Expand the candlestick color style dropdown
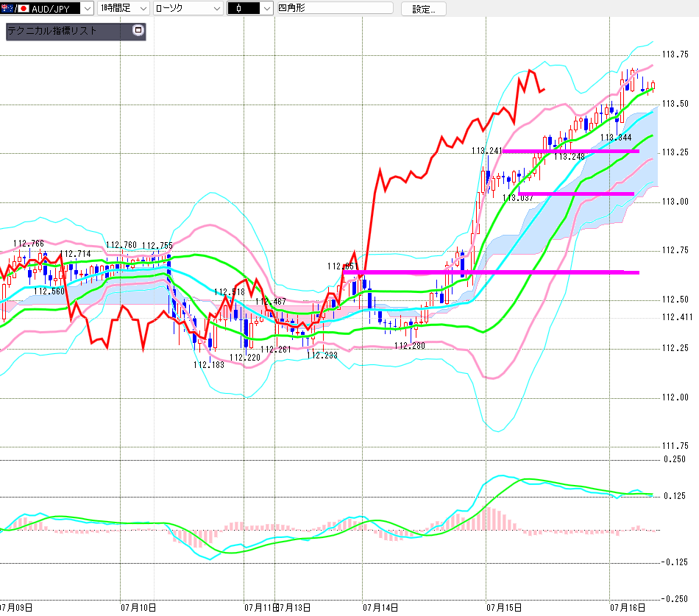Viewport: 699px width, 616px height. (x=266, y=8)
